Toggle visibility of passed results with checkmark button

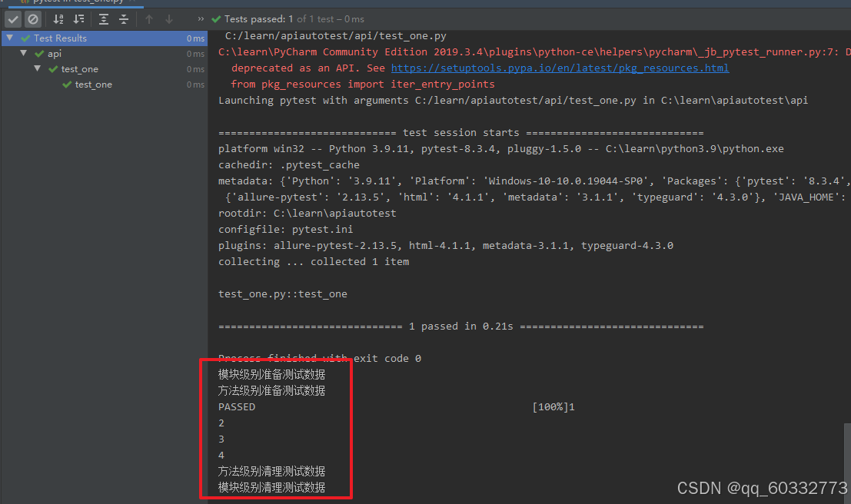click(12, 19)
